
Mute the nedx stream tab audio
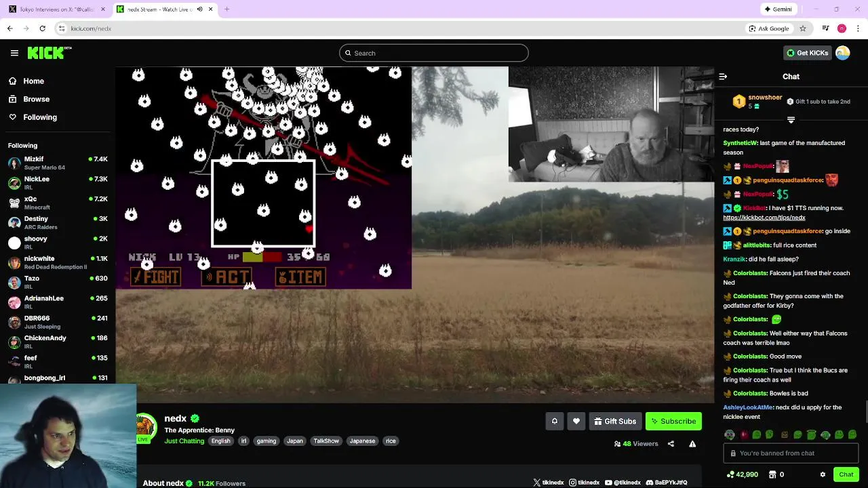coord(199,9)
